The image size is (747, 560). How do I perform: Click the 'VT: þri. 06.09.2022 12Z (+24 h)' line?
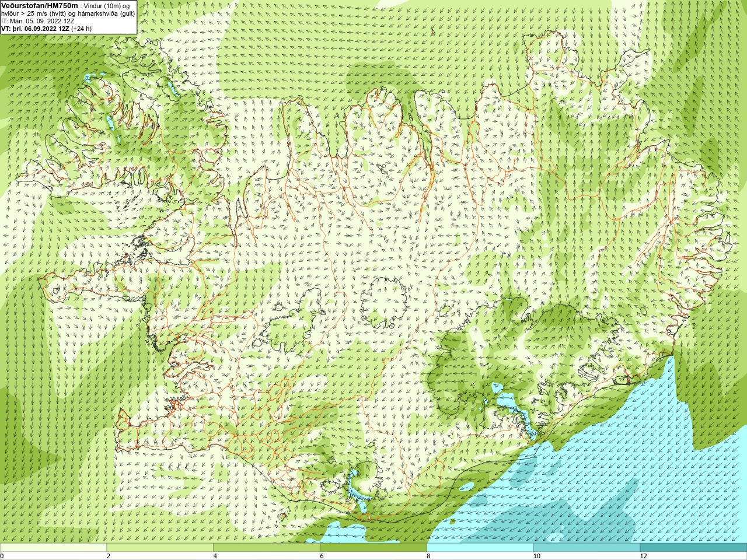(47, 28)
